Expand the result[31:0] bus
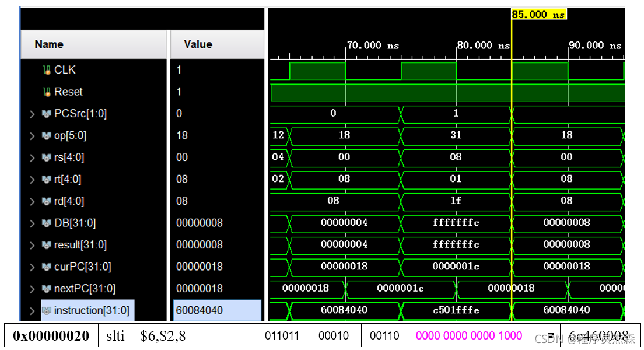The width and height of the screenshot is (644, 350). tap(32, 246)
